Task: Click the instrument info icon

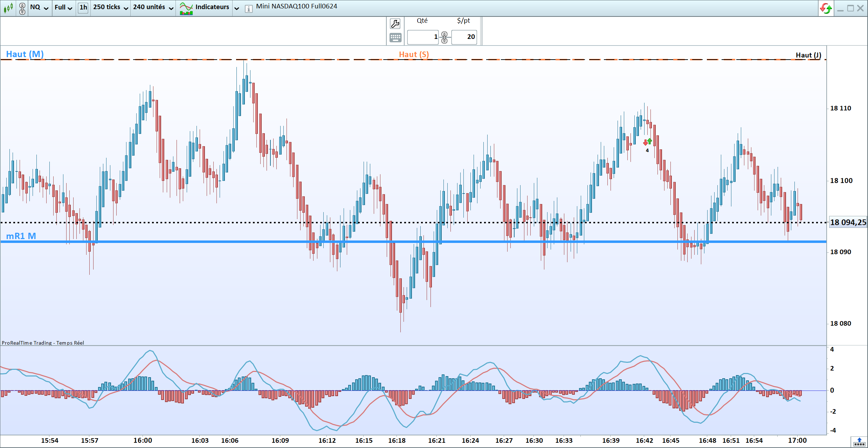Action: pos(248,8)
